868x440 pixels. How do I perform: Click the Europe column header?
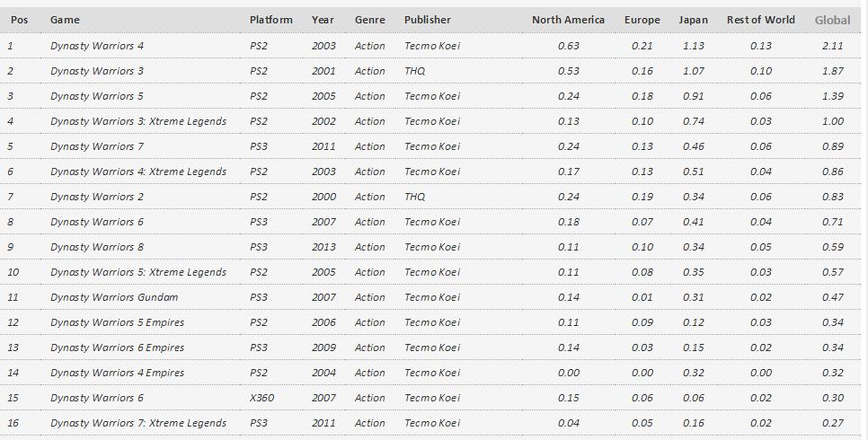coord(642,20)
